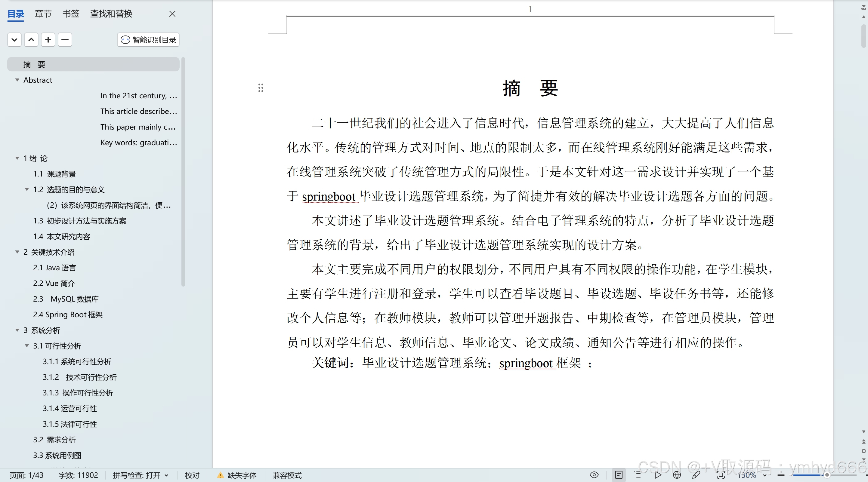Collapse the 3.1 可行性分析 node
Viewport: 868px width, 482px height.
tap(26, 346)
